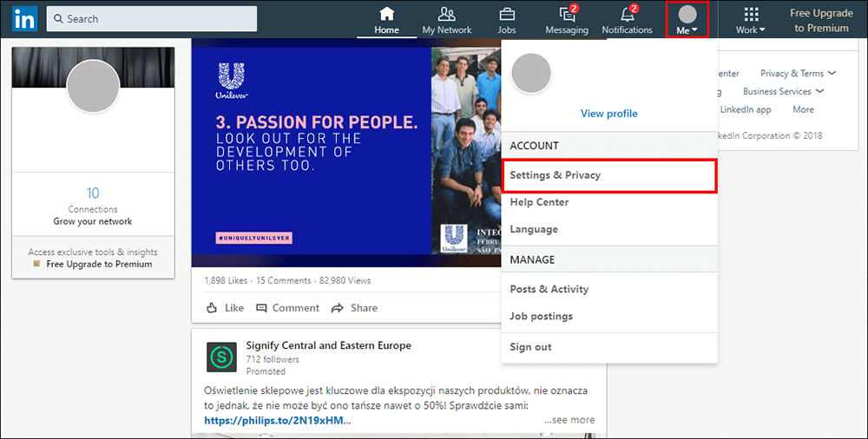
Task: Click the LinkedIn app footer link
Action: [x=746, y=109]
